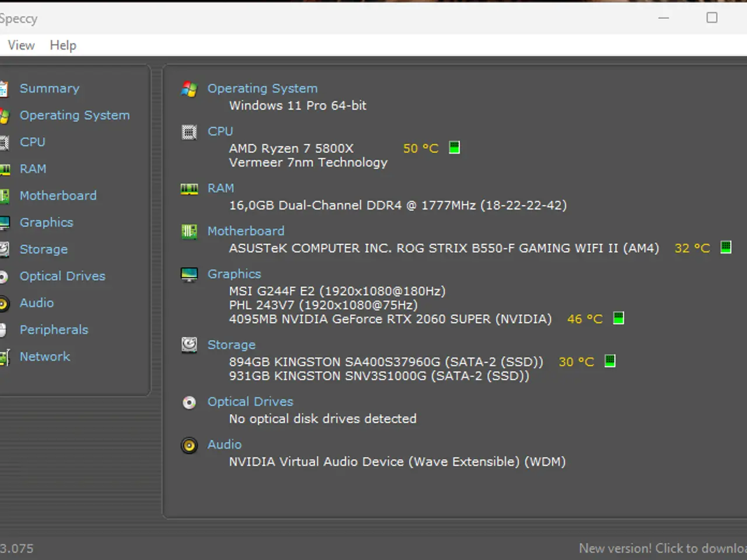Open Network in the sidebar
The width and height of the screenshot is (747, 560).
[45, 357]
